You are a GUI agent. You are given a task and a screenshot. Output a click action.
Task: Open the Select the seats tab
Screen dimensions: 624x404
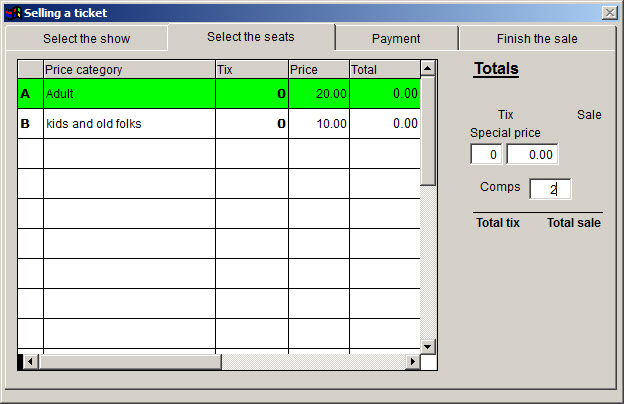[251, 37]
